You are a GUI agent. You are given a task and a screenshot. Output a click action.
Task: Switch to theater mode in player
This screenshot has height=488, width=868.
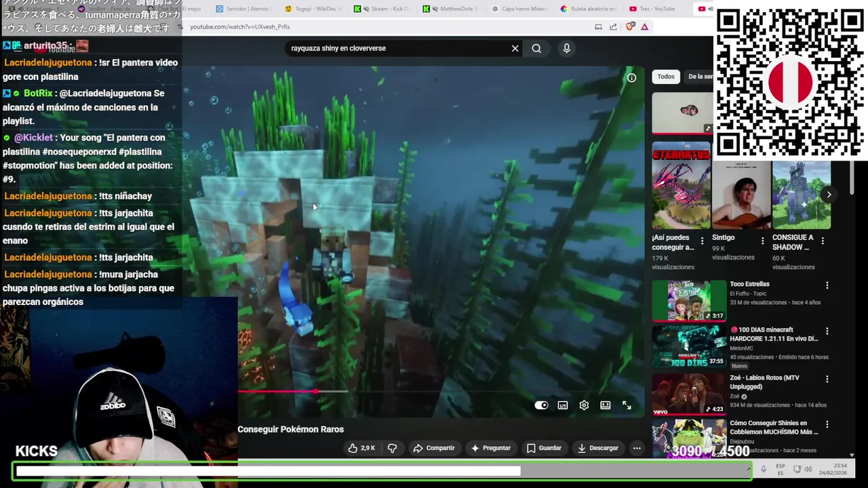click(x=606, y=405)
